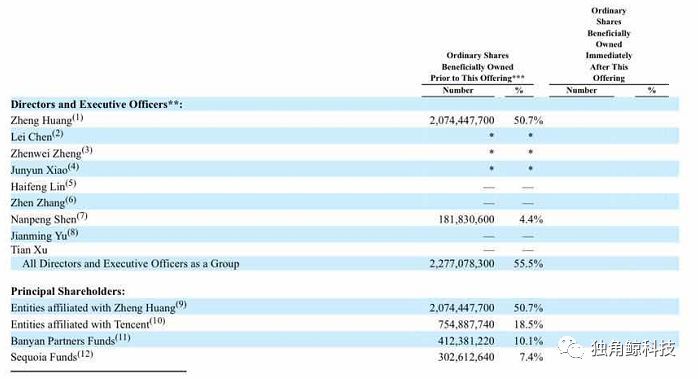
Task: Select the 'Zheng Huang(1)' row name
Action: pyautogui.click(x=47, y=119)
